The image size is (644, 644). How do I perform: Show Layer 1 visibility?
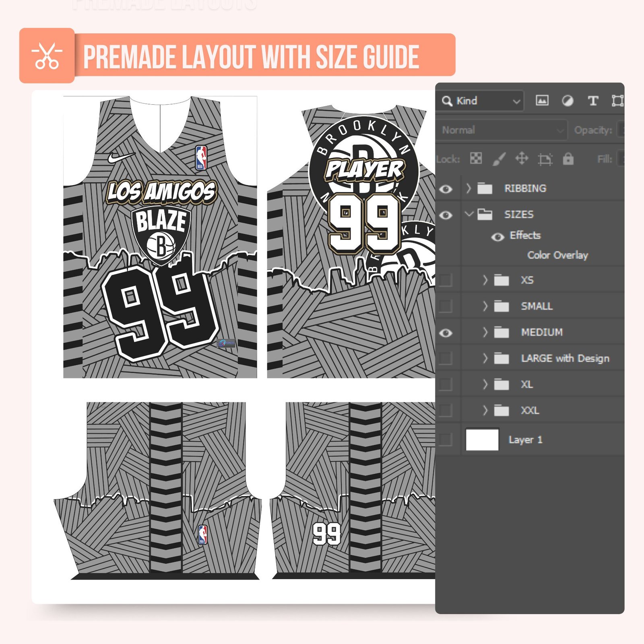pyautogui.click(x=446, y=440)
